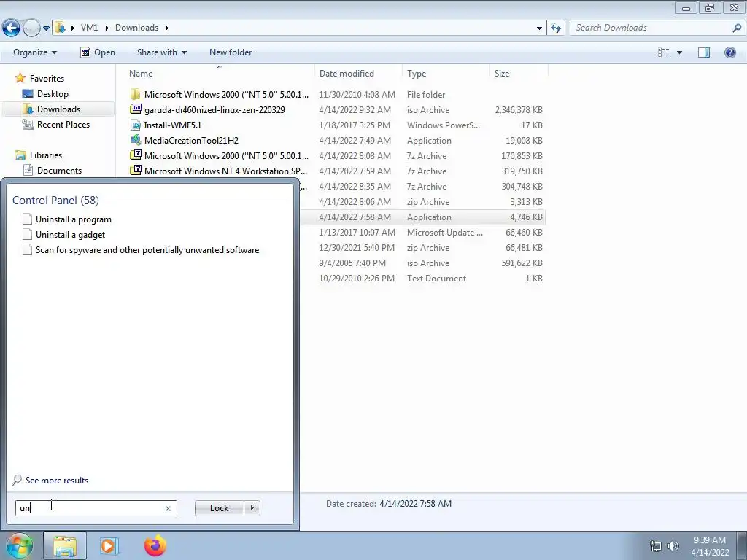Expand the arrow after VM1 breadcrumb

click(107, 28)
